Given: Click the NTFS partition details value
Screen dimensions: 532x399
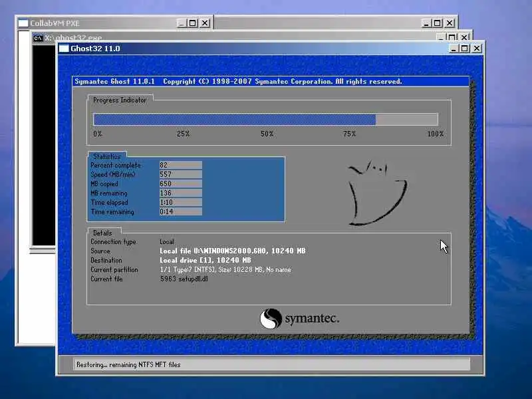Looking at the screenshot, I should coord(225,270).
